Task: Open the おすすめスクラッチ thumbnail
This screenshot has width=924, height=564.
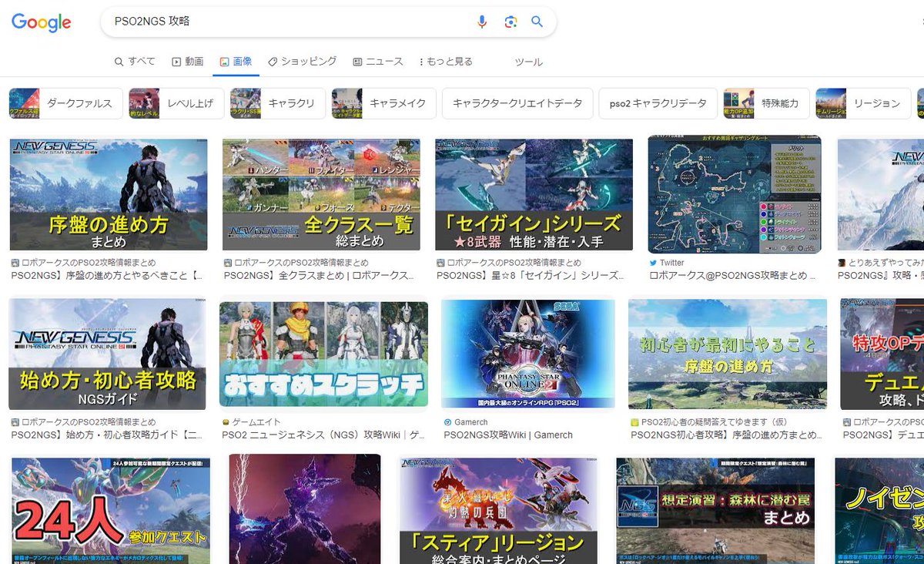Action: tap(323, 354)
